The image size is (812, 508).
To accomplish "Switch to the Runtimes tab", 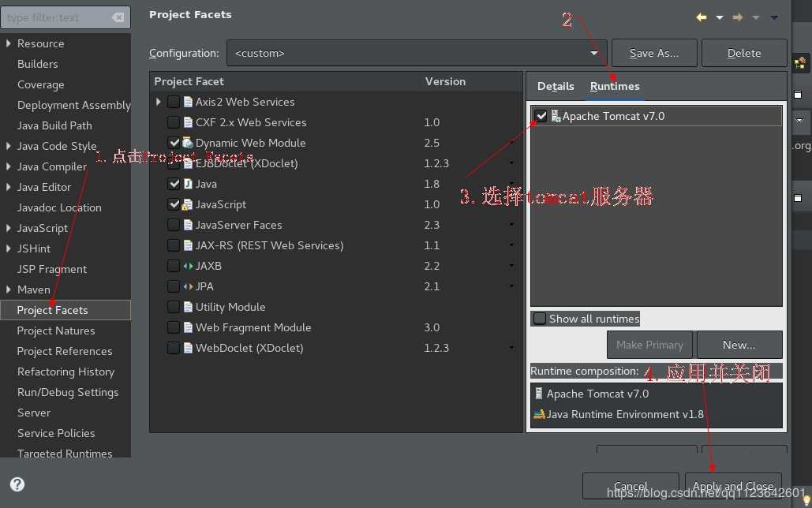I will [x=615, y=87].
